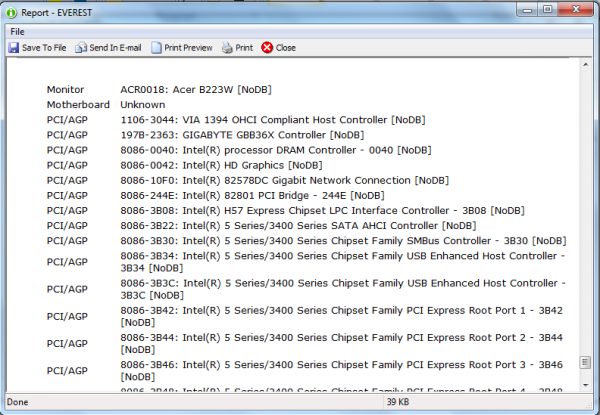Select the VIA 1394 OHCI Host Controller line
The image size is (600, 415).
click(x=273, y=120)
